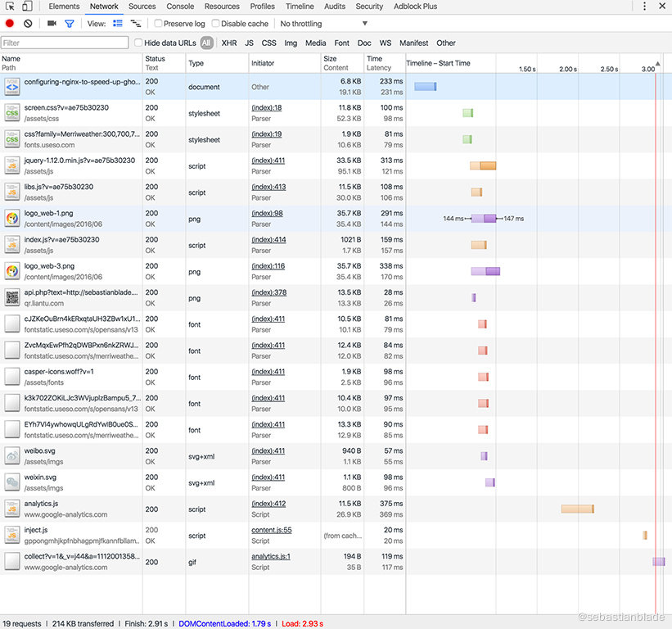Open the No throttling dropdown
Image resolution: width=672 pixels, height=629 pixels.
(x=323, y=24)
